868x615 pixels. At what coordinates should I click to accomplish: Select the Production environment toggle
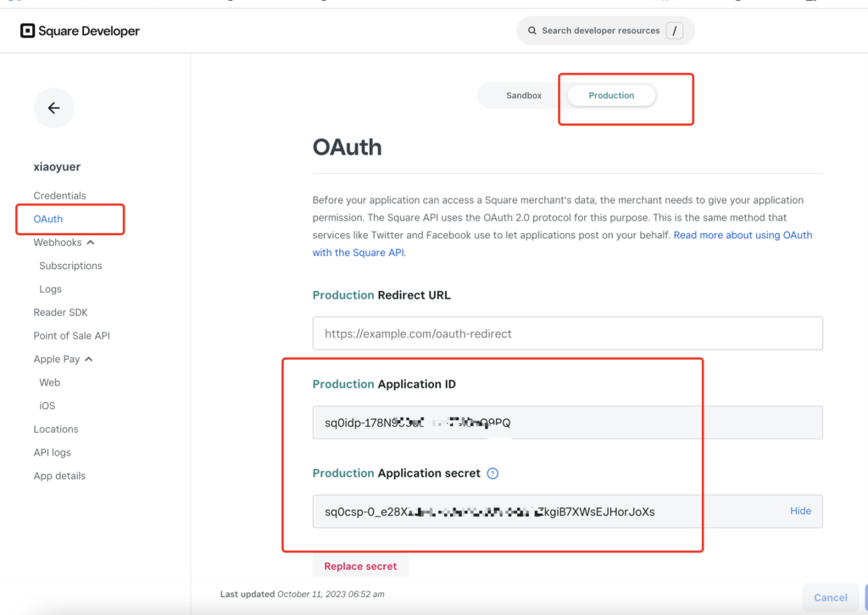pos(611,95)
